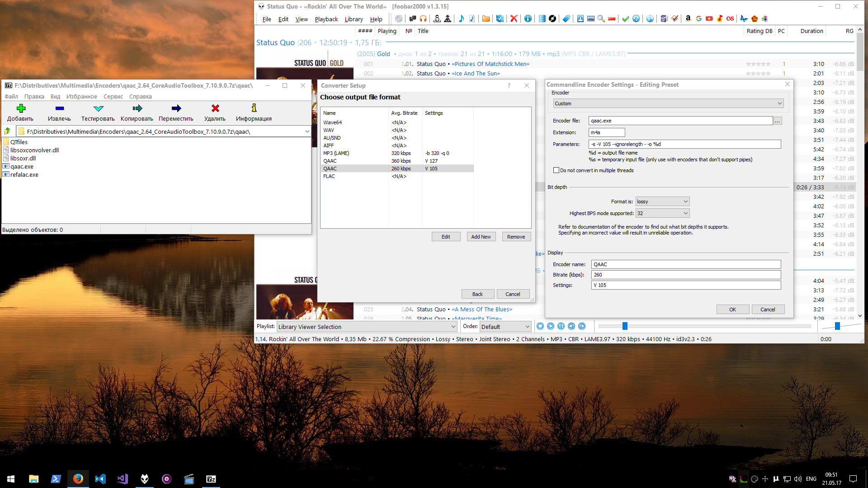Click the Play playback button

coord(551,326)
